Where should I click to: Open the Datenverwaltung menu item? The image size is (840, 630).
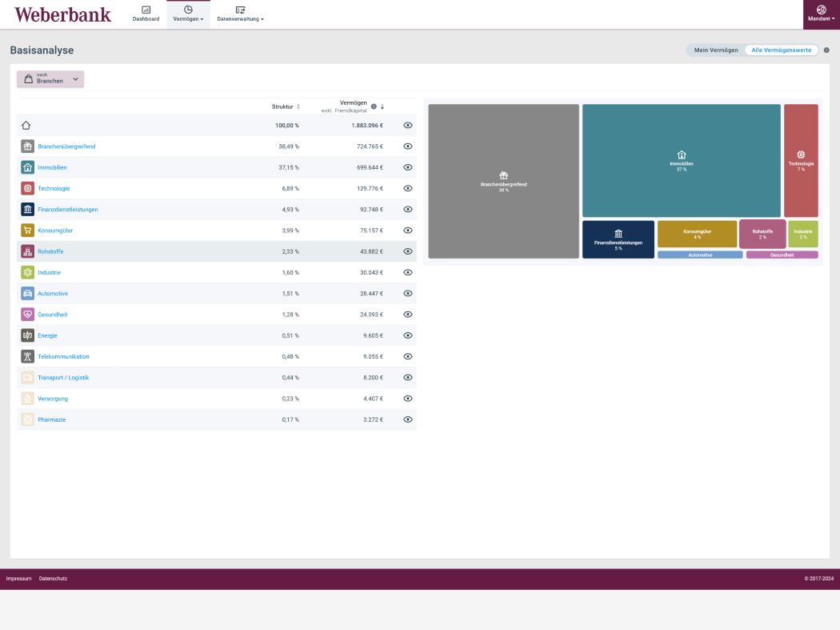(239, 14)
